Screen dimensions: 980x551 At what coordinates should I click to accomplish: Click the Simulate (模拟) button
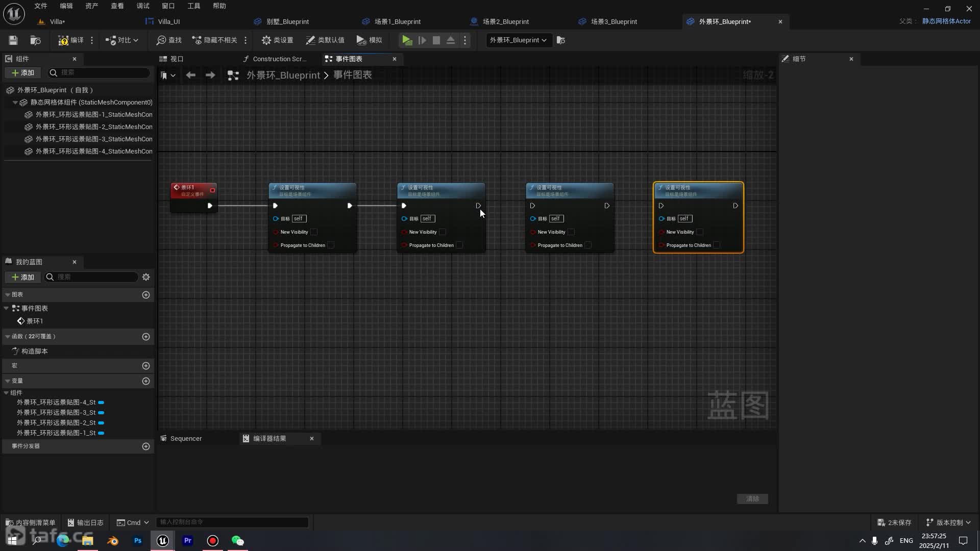point(369,40)
